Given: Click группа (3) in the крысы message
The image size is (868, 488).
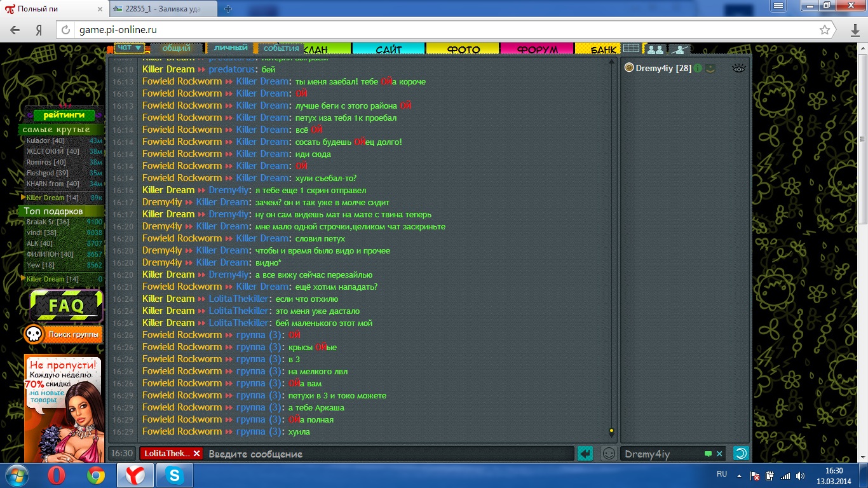Looking at the screenshot, I should coord(259,347).
